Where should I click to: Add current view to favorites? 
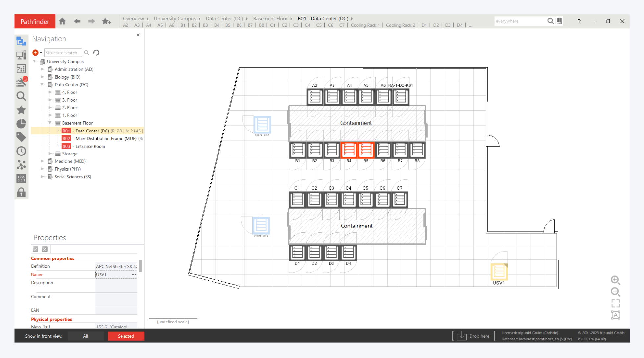point(106,21)
